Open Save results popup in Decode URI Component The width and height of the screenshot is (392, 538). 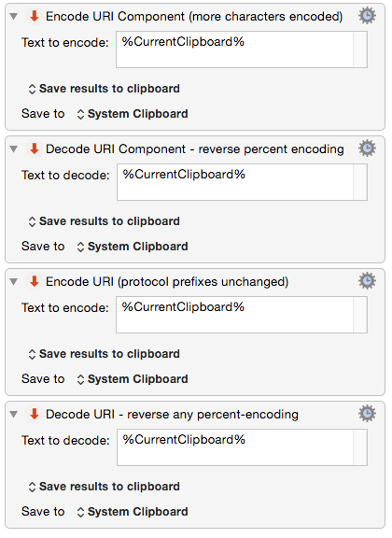point(105,221)
